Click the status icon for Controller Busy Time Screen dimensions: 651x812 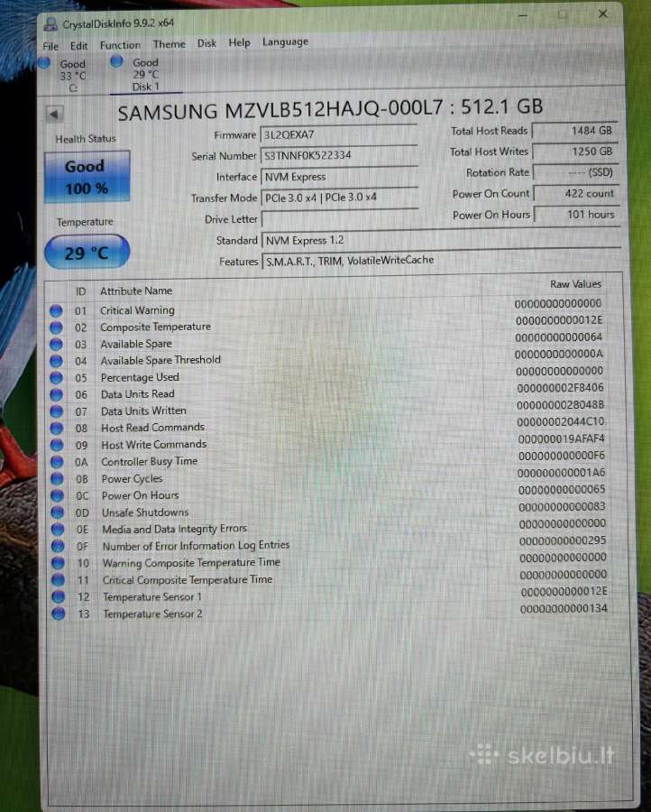pos(57,463)
